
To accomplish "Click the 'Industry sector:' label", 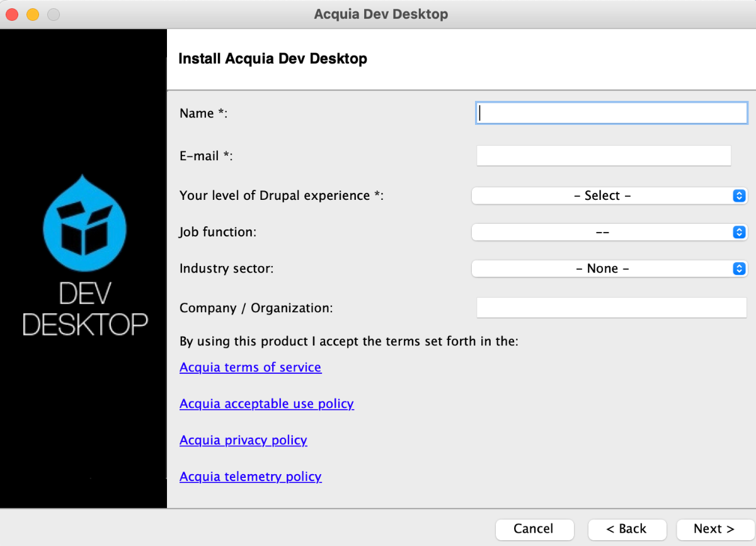I will pos(227,269).
